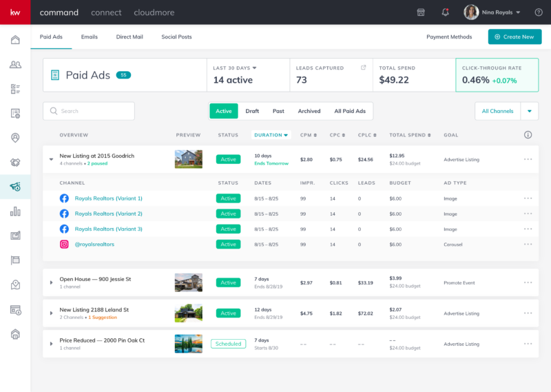The image size is (551, 392).
Task: Open more options for 900 Jessie St ad
Action: click(528, 282)
